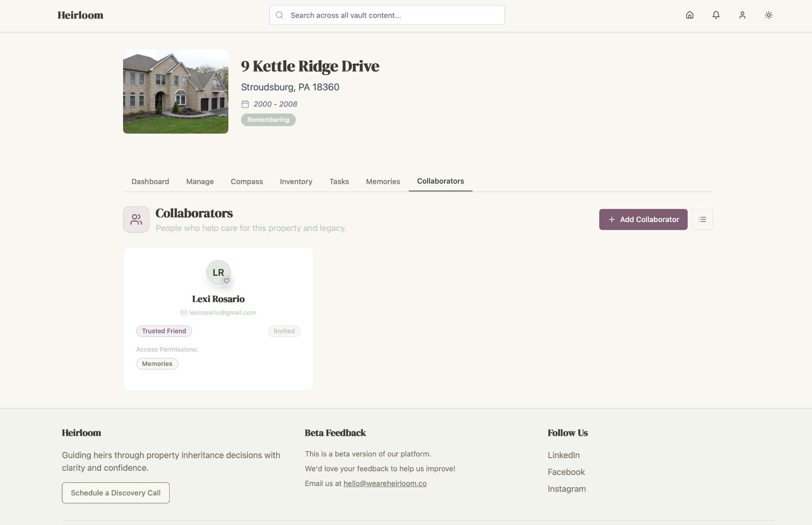Image resolution: width=812 pixels, height=525 pixels.
Task: Click the Collaborators section people icon
Action: tap(136, 220)
